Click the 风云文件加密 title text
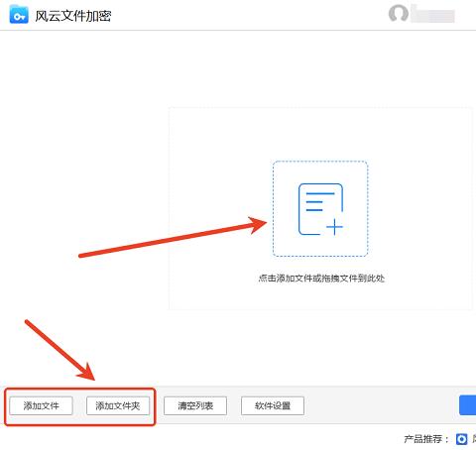Viewport: 476px width, 450px height. click(73, 16)
